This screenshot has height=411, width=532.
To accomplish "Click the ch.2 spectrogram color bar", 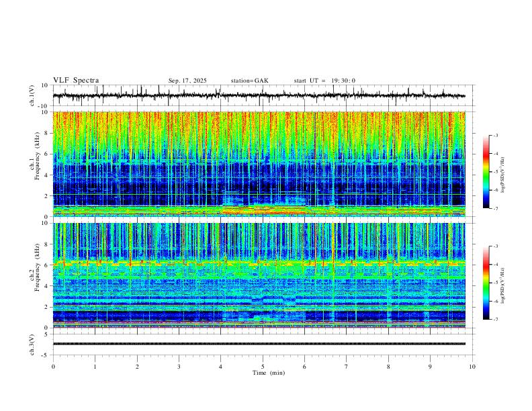I will click(486, 283).
